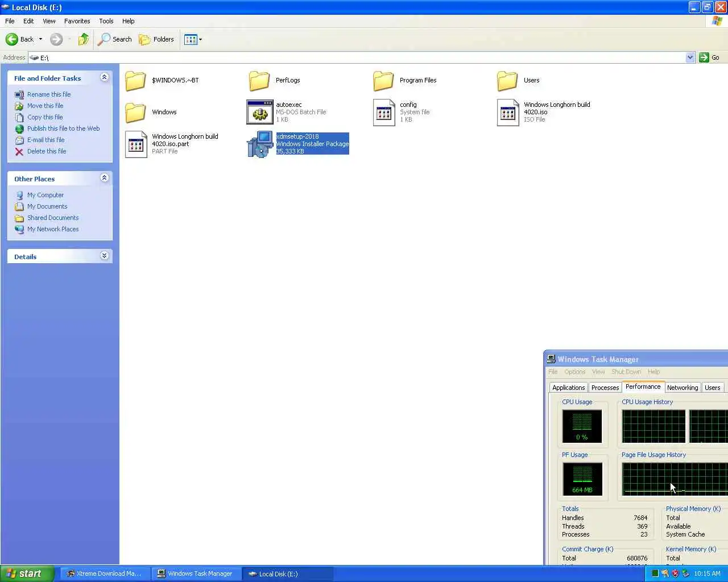
Task: Open the Back history dropdown arrow
Action: [x=40, y=39]
